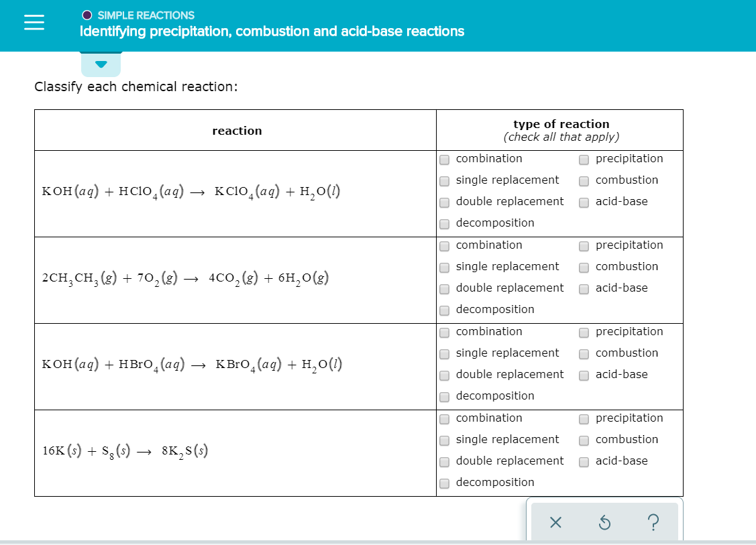Click the question mark help icon
The image size is (756, 545).
(654, 523)
